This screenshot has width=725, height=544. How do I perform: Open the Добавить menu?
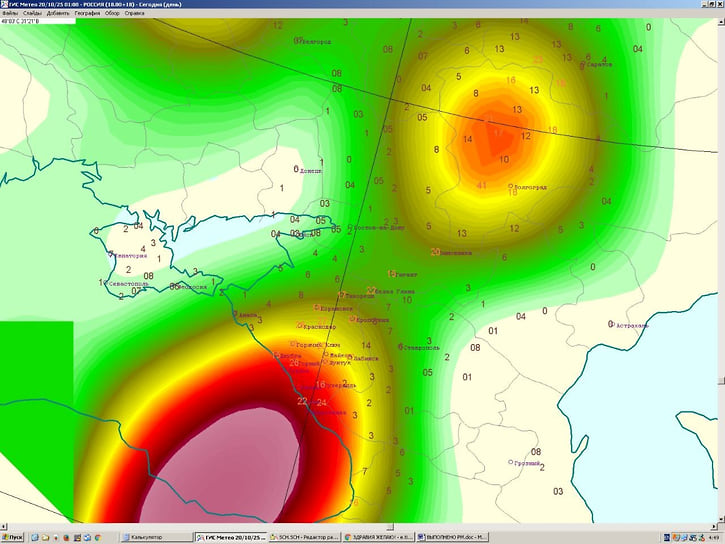58,13
